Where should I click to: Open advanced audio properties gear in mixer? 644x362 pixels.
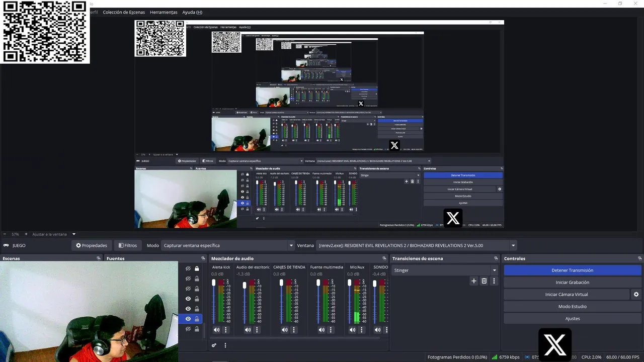coord(214,345)
